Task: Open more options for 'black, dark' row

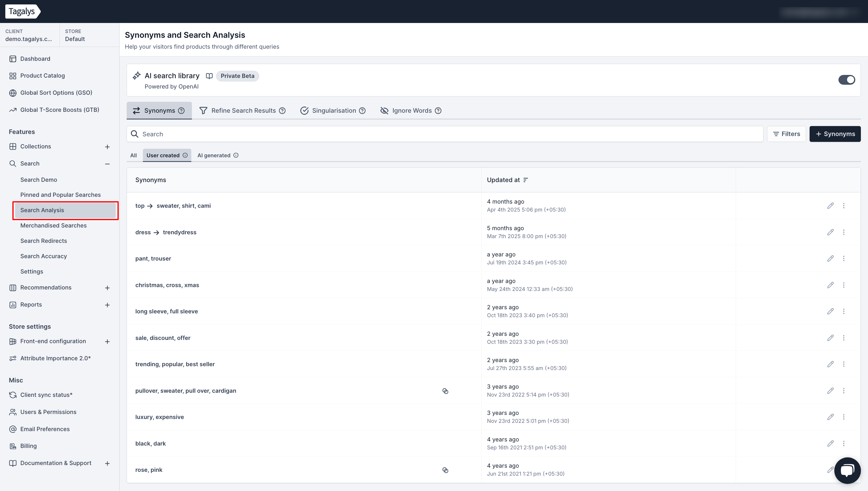Action: (844, 443)
